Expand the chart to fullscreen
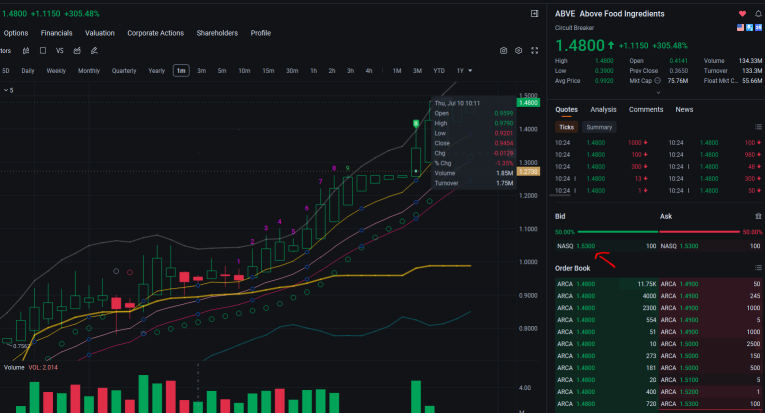This screenshot has width=765, height=413. [534, 51]
